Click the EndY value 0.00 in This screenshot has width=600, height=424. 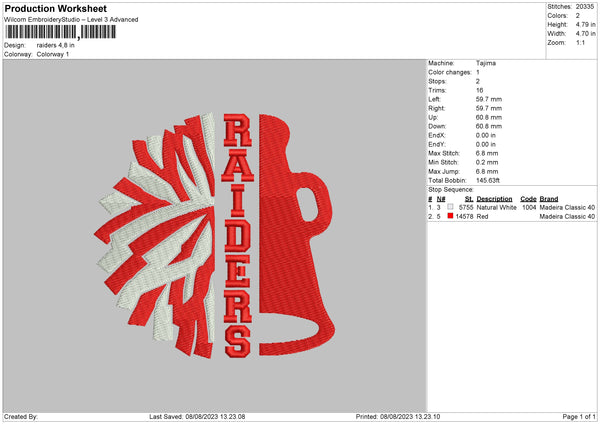pos(486,145)
